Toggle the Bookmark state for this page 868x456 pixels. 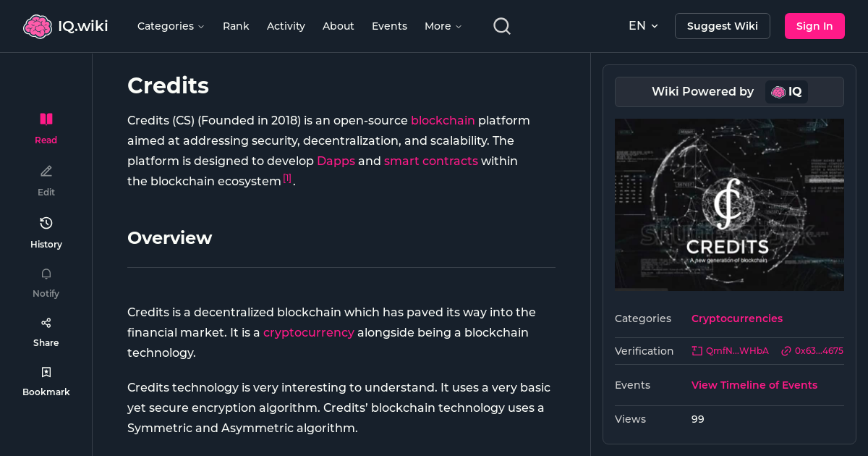coord(46,371)
